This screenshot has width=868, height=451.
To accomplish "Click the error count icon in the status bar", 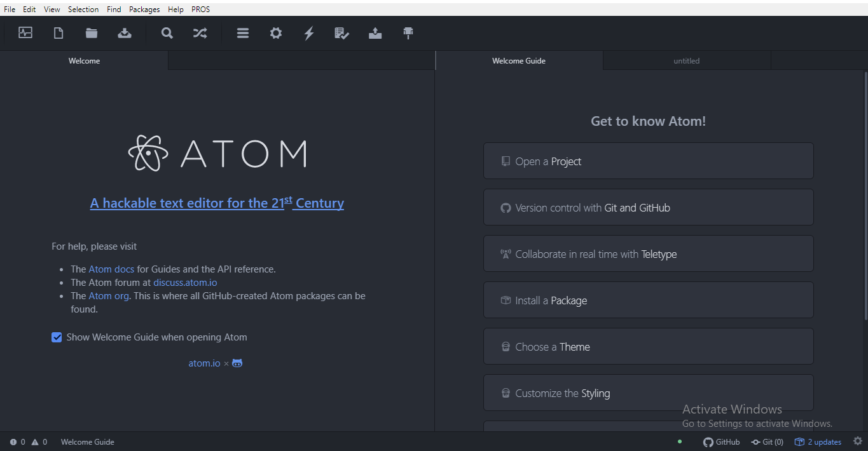I will point(17,442).
